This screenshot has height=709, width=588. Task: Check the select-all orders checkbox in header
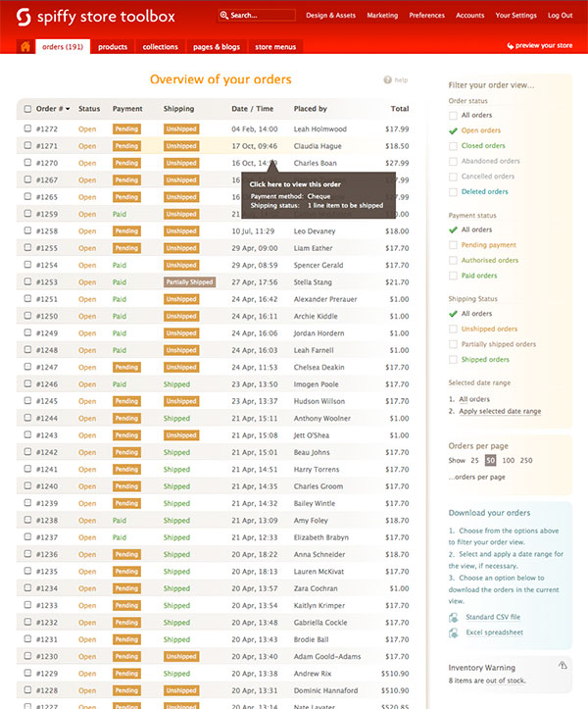[x=27, y=109]
